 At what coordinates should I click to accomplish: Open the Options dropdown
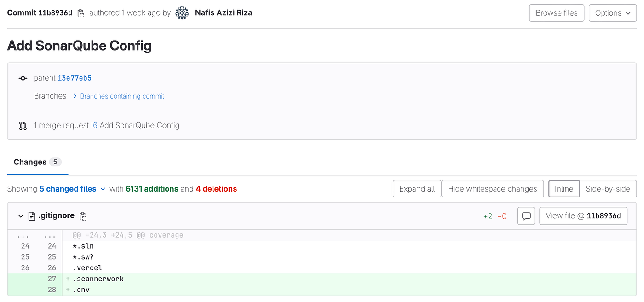click(612, 13)
